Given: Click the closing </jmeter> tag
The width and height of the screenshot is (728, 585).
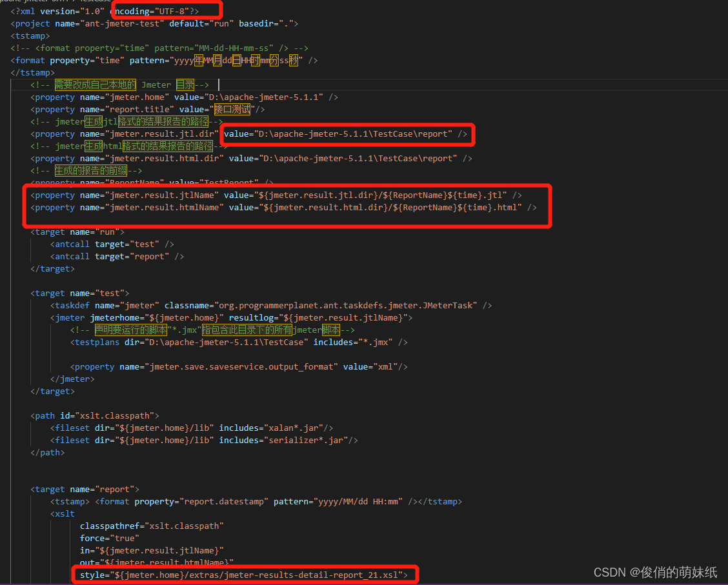Looking at the screenshot, I should (x=72, y=379).
